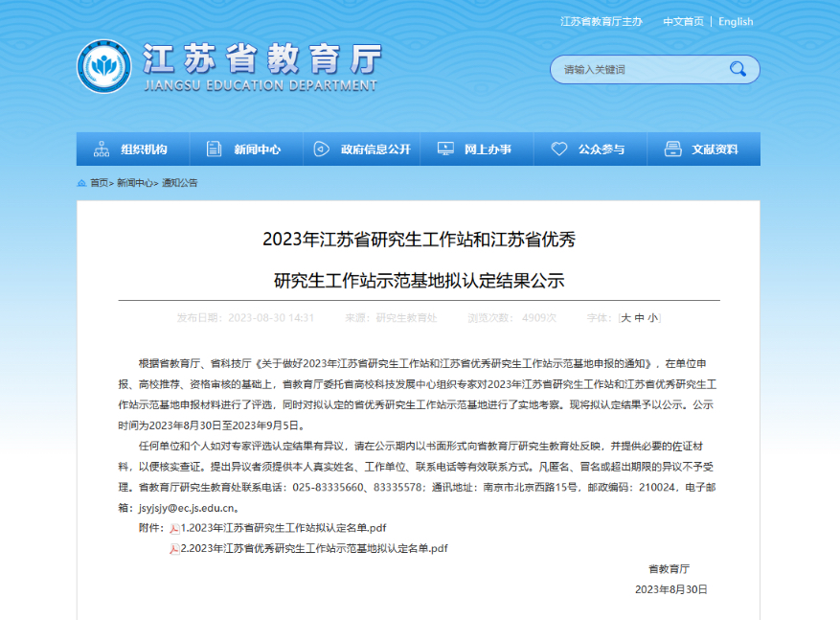
Task: Click the article title 2023年江苏省研究生工作站和江苏省优秀
Action: tap(420, 239)
